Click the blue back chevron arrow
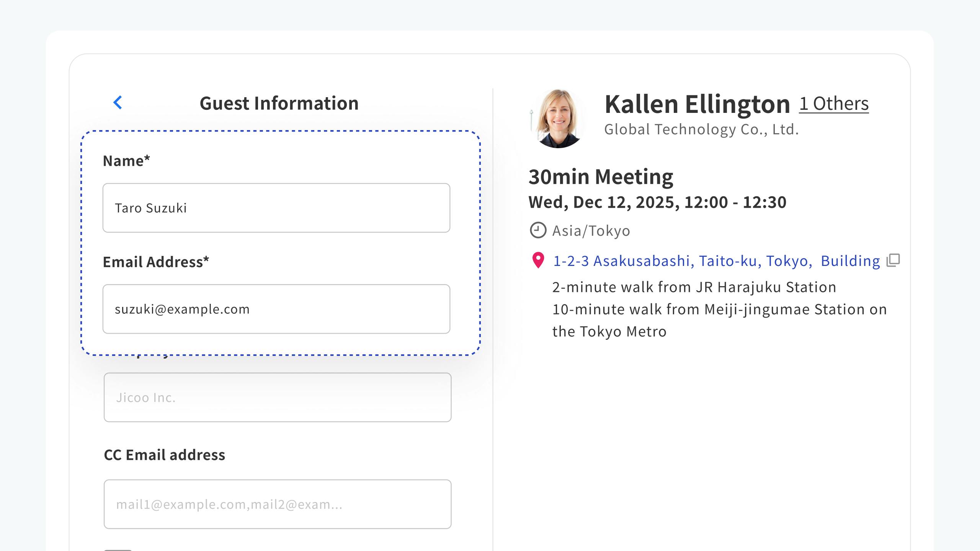This screenshot has height=551, width=980. [x=118, y=103]
